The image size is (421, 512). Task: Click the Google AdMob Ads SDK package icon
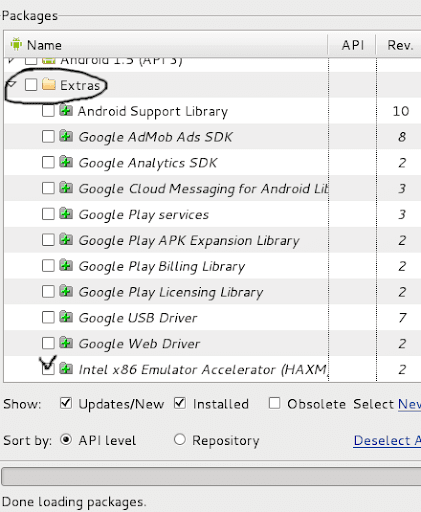(x=66, y=136)
